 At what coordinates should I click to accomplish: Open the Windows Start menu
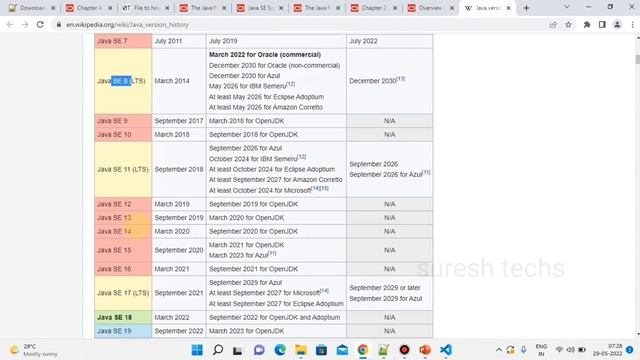197,350
